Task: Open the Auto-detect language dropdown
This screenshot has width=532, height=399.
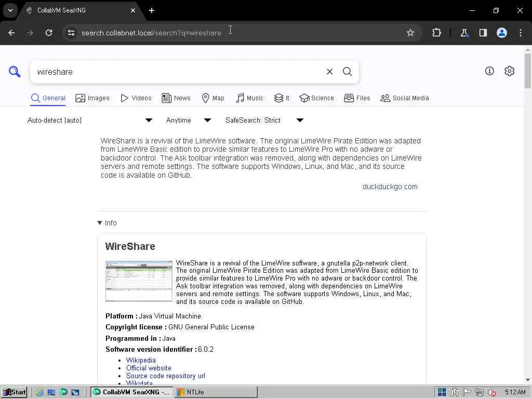Action: 89,120
